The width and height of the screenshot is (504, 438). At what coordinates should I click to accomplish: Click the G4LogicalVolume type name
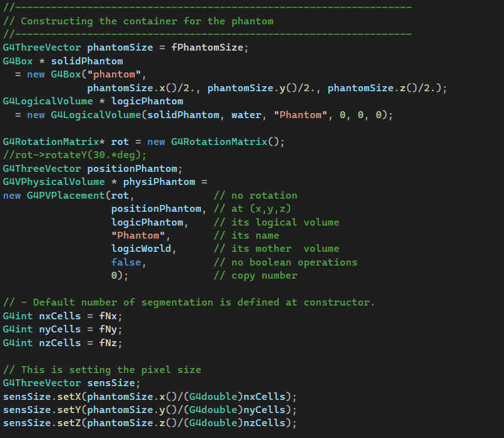(48, 101)
